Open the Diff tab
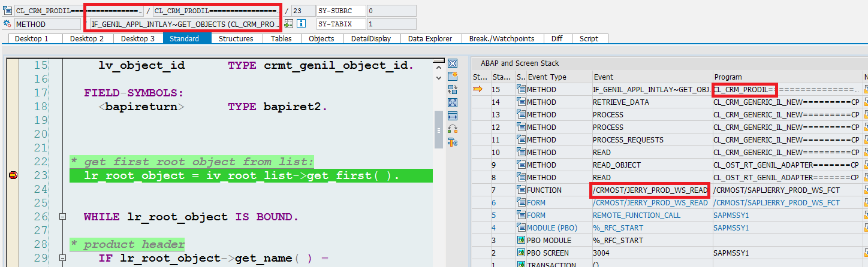The height and width of the screenshot is (267, 868). [557, 38]
